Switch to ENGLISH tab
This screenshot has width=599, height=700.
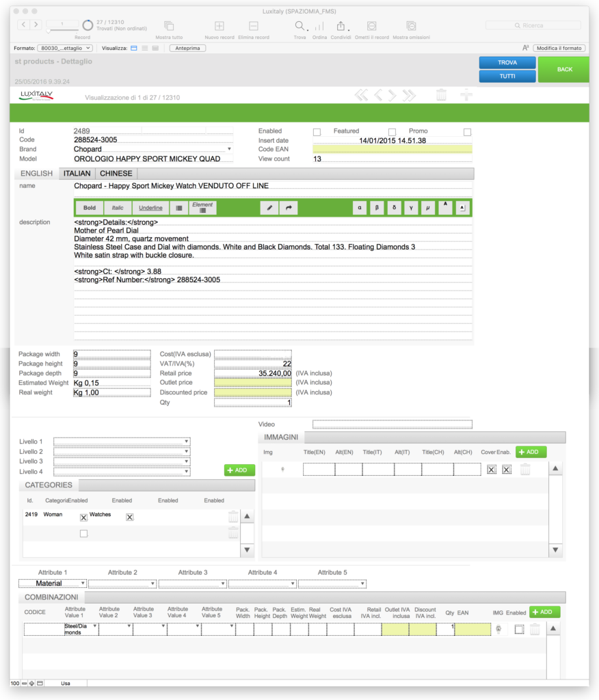point(37,173)
